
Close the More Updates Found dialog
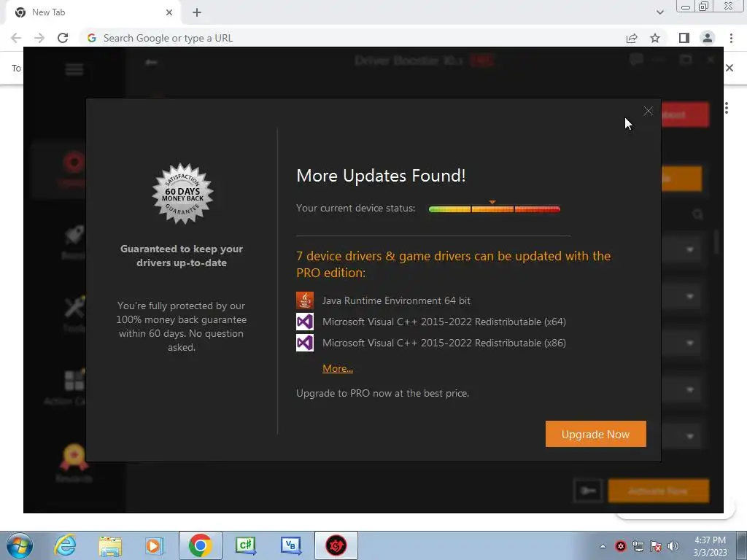648,111
